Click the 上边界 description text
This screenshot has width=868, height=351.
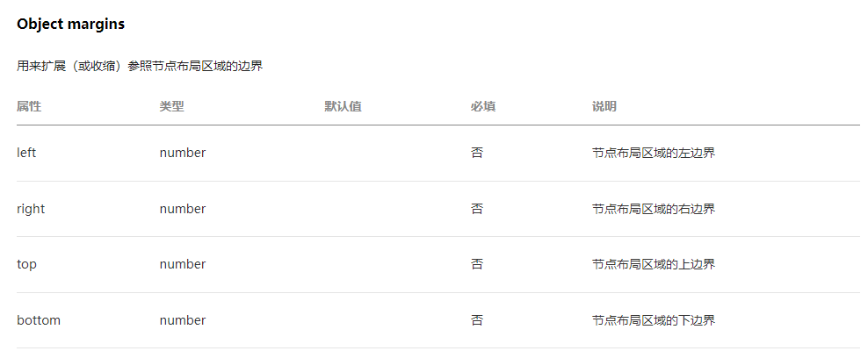(x=653, y=264)
